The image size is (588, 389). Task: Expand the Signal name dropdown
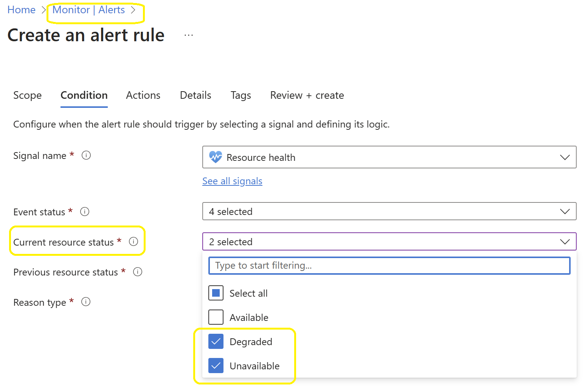(x=565, y=157)
